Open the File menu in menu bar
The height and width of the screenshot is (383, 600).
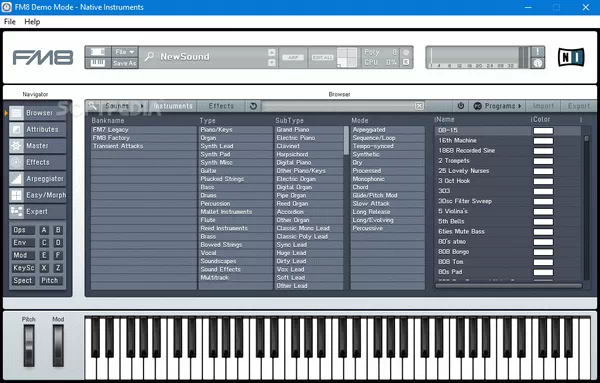(10, 22)
